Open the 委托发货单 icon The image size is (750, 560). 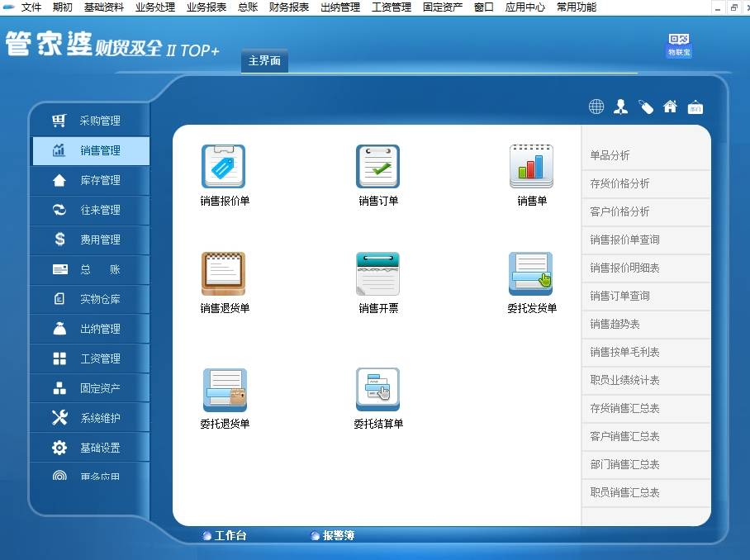point(531,273)
